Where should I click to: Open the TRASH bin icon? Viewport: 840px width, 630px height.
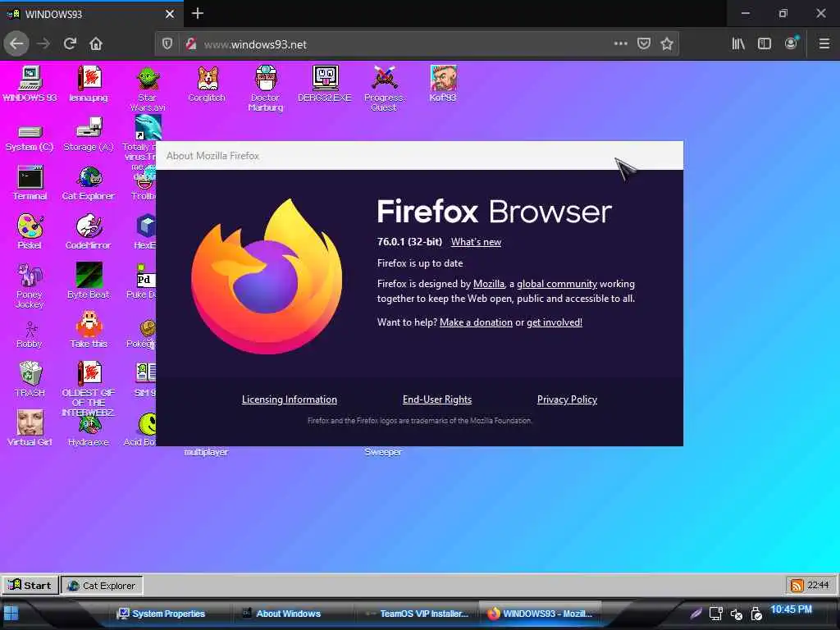click(30, 379)
